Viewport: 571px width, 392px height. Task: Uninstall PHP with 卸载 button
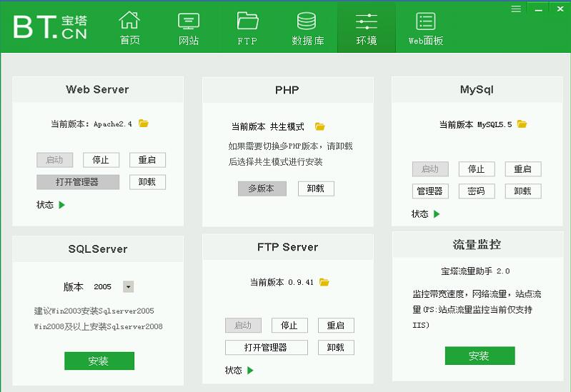tap(316, 189)
